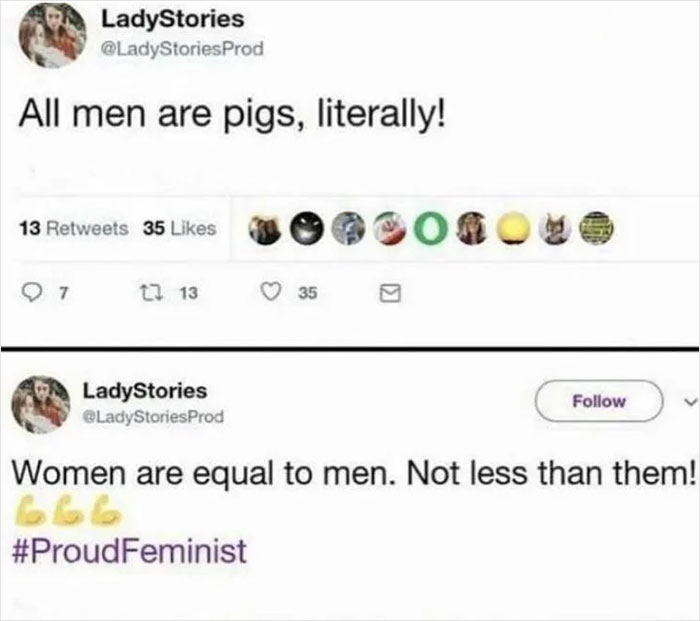View the 35 Likes list
Image resolution: width=700 pixels, height=621 pixels.
[x=179, y=229]
